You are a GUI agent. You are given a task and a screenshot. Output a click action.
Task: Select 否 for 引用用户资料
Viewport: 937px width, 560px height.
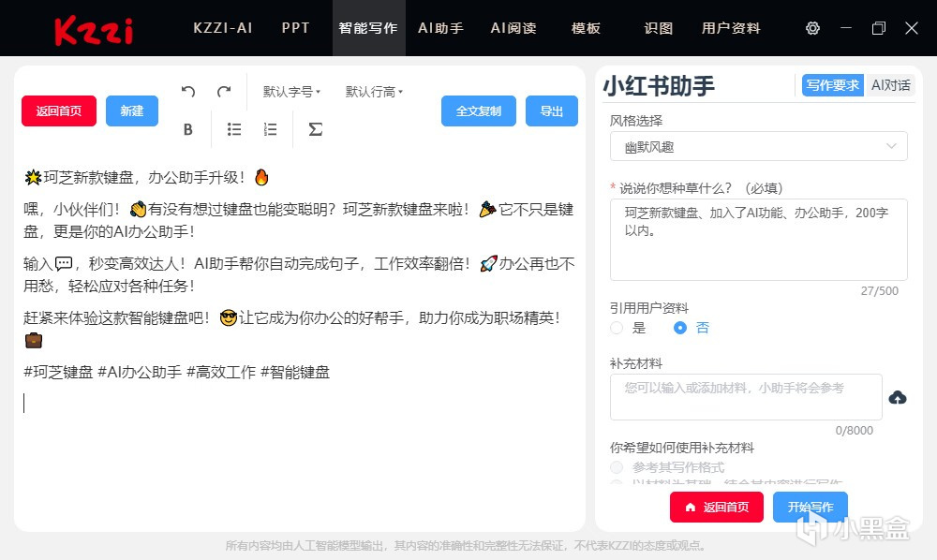click(680, 328)
